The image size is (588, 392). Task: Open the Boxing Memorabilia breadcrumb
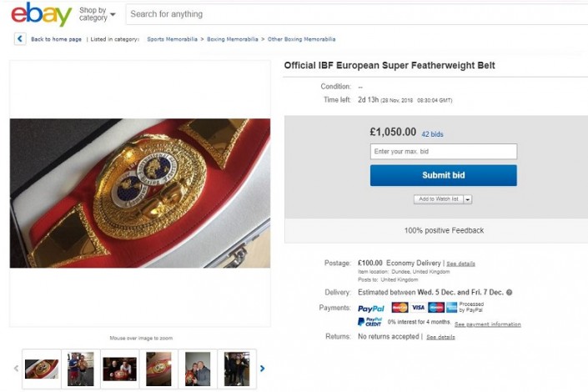click(233, 39)
